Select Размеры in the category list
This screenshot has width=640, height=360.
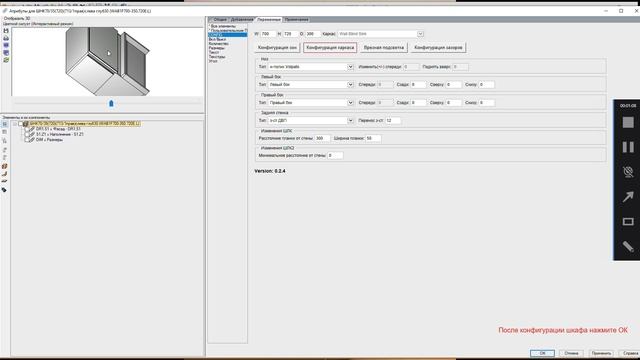click(216, 48)
